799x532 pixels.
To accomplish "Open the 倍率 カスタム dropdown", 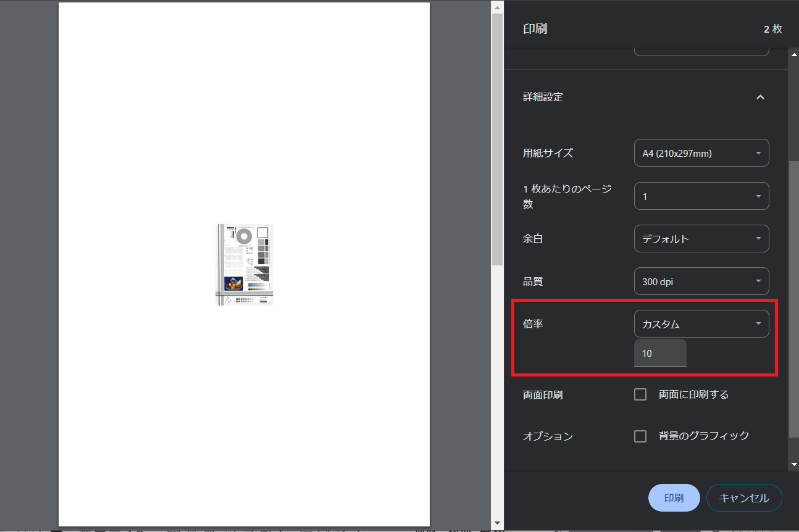I will pos(701,324).
